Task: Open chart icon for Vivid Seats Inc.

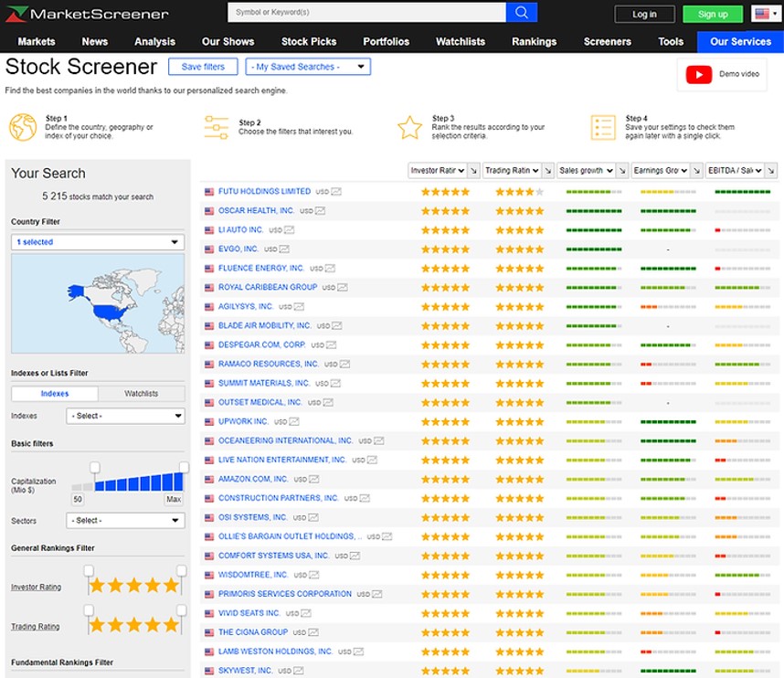Action: pos(306,613)
